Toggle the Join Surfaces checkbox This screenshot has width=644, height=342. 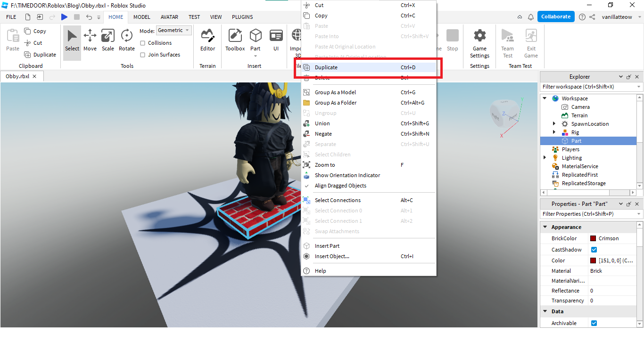143,55
